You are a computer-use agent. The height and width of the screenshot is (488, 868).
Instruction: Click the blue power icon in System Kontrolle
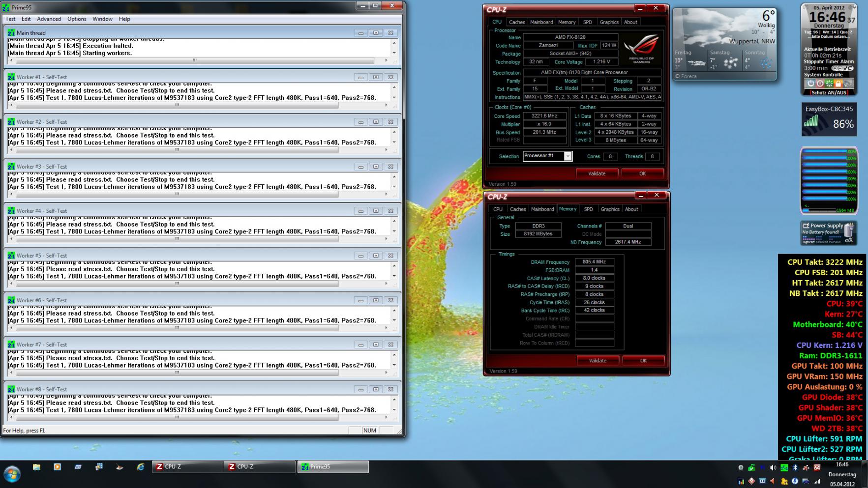tap(811, 84)
